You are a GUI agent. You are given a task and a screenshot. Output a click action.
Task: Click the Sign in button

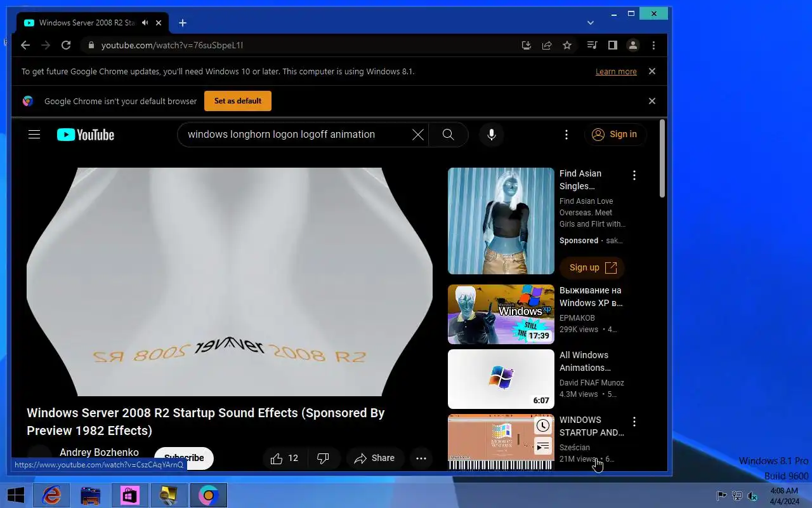tap(615, 135)
